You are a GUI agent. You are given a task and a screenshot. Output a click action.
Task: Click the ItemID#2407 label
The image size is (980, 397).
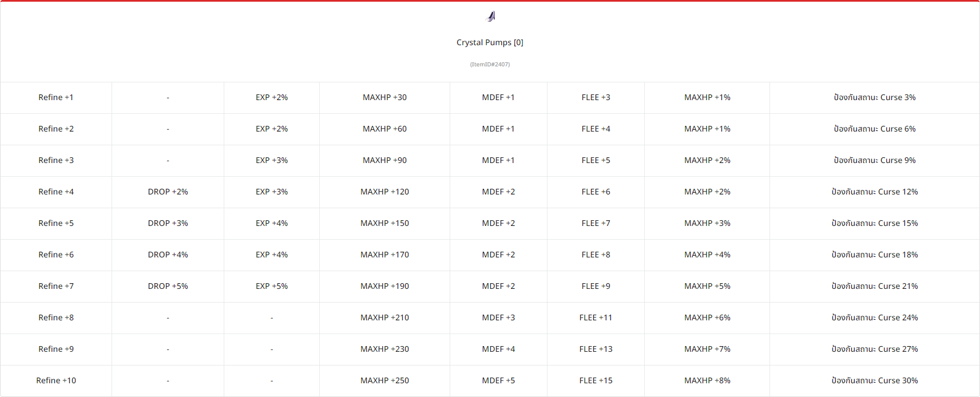pos(490,65)
